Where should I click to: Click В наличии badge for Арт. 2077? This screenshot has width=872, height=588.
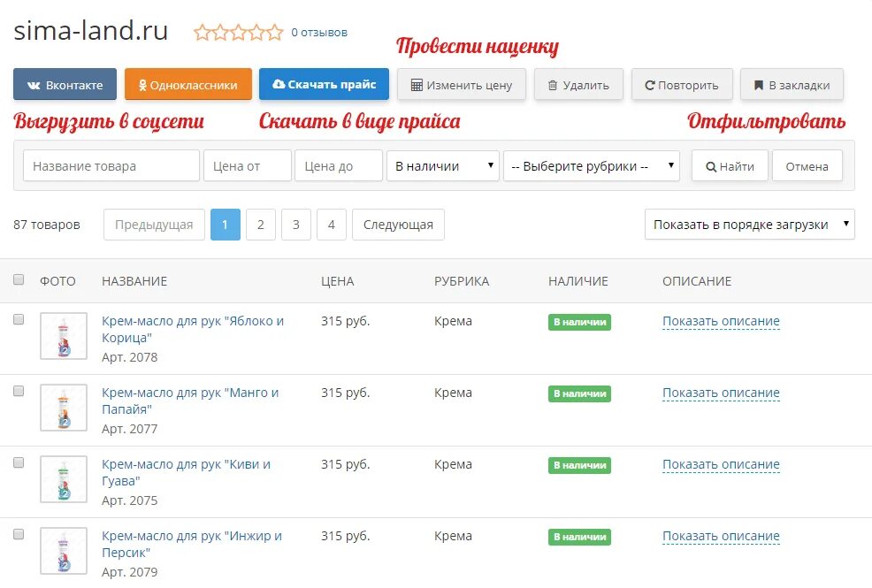(x=579, y=393)
